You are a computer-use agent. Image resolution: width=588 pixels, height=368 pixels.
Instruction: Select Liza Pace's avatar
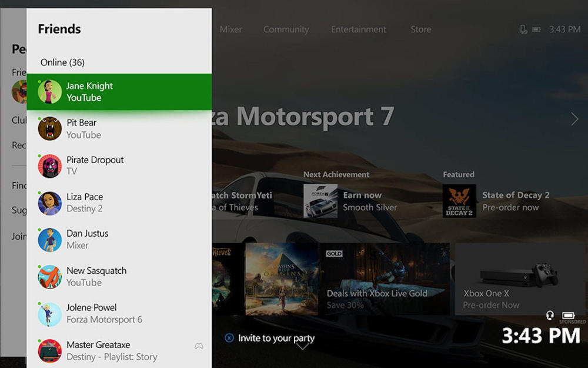(x=49, y=203)
